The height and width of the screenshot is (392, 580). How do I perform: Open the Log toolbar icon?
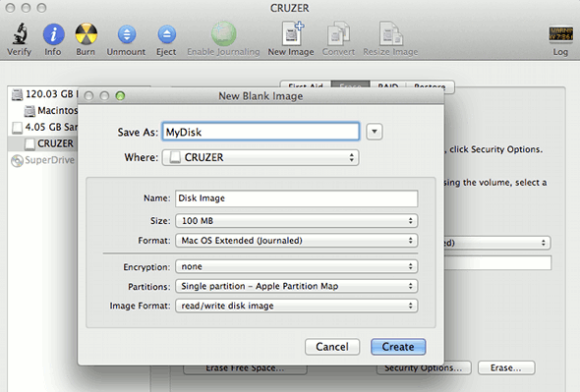tap(560, 34)
